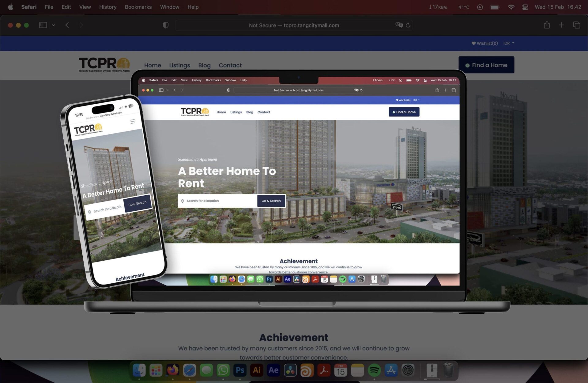
Task: Click the Wi-Fi icon in the menu bar
Action: click(x=511, y=7)
